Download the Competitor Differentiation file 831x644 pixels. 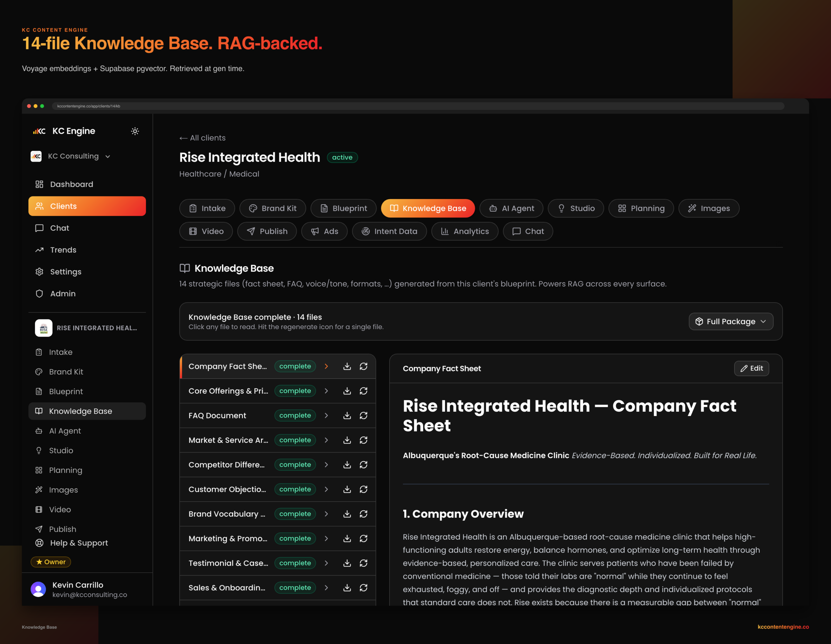(x=347, y=465)
